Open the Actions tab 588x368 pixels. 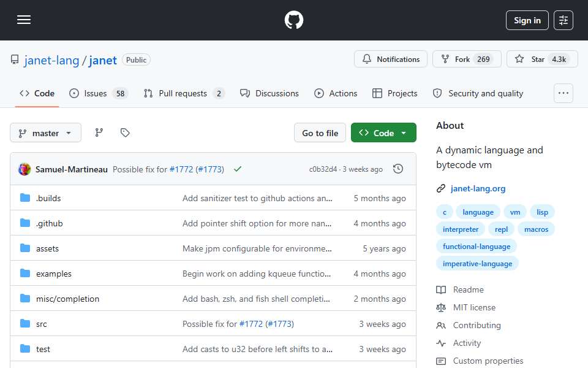336,93
